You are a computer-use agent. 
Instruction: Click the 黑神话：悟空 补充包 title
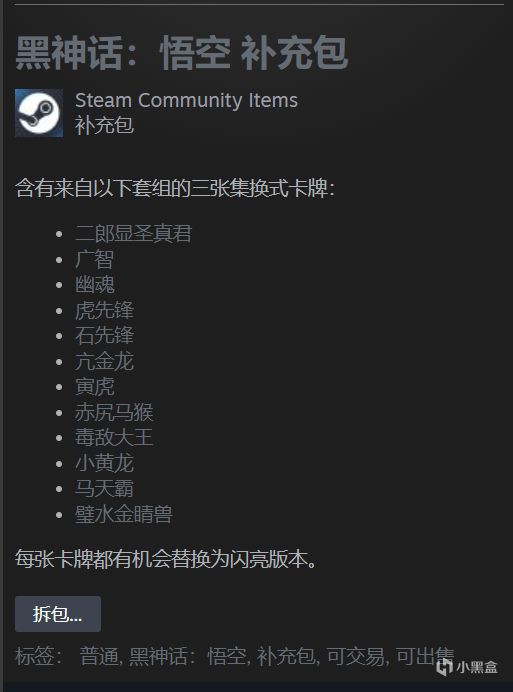click(182, 53)
